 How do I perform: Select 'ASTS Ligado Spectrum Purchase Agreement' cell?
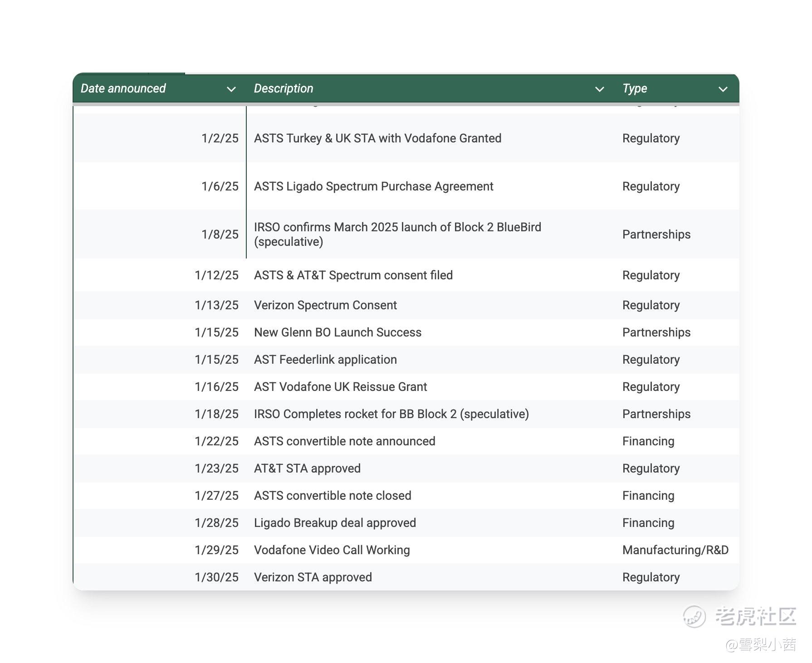pos(373,186)
